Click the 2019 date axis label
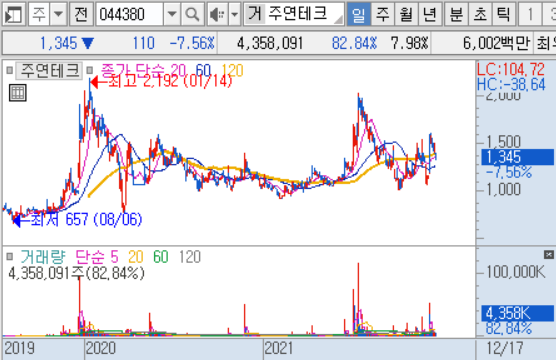This screenshot has height=360, width=556. 19,348
